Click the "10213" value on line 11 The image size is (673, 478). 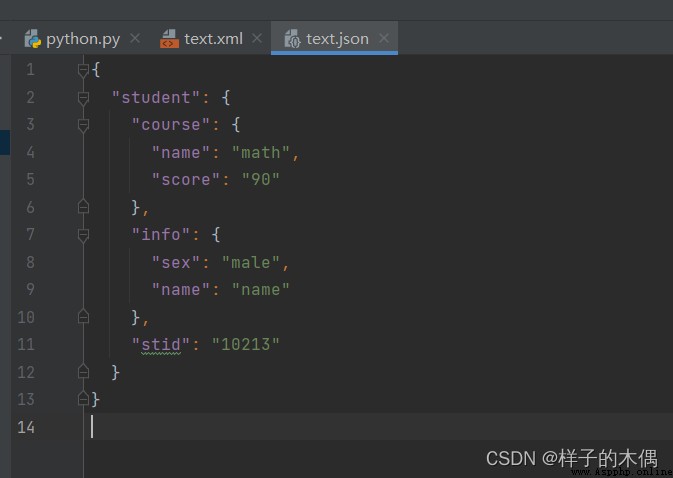click(246, 345)
